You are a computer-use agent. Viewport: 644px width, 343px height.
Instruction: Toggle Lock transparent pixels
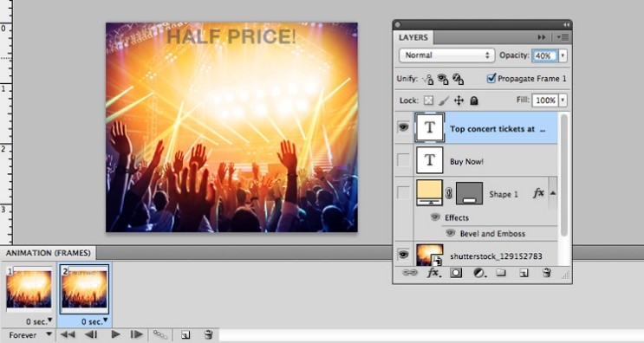[x=428, y=100]
